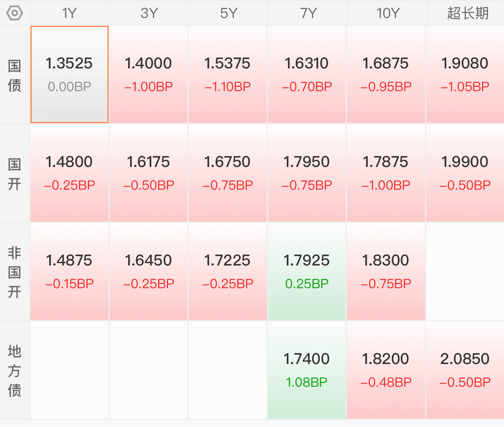This screenshot has width=504, height=427.
Task: Open the hexagon settings icon
Action: pos(14,13)
